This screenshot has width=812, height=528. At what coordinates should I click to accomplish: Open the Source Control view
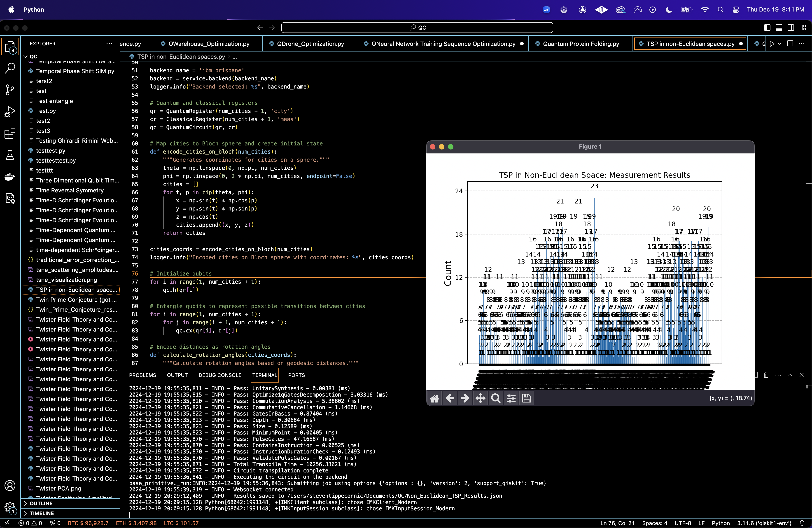[10, 90]
